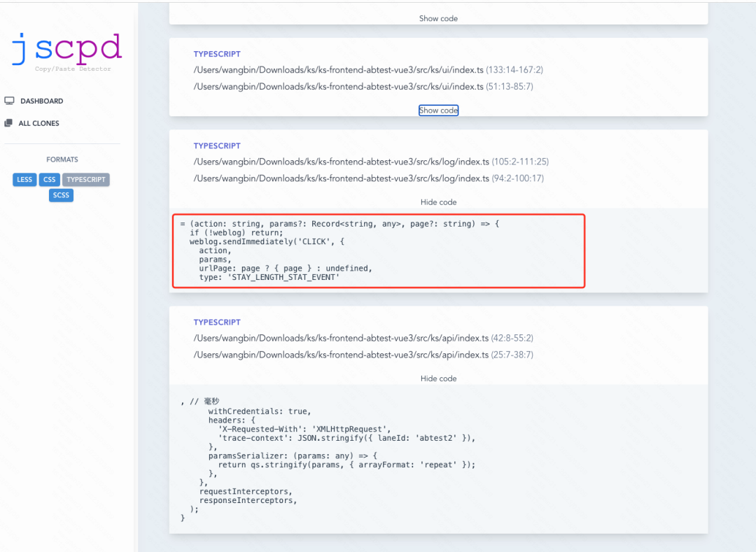The height and width of the screenshot is (552, 756).
Task: Click code line responseInterceptors
Action: [x=248, y=500]
